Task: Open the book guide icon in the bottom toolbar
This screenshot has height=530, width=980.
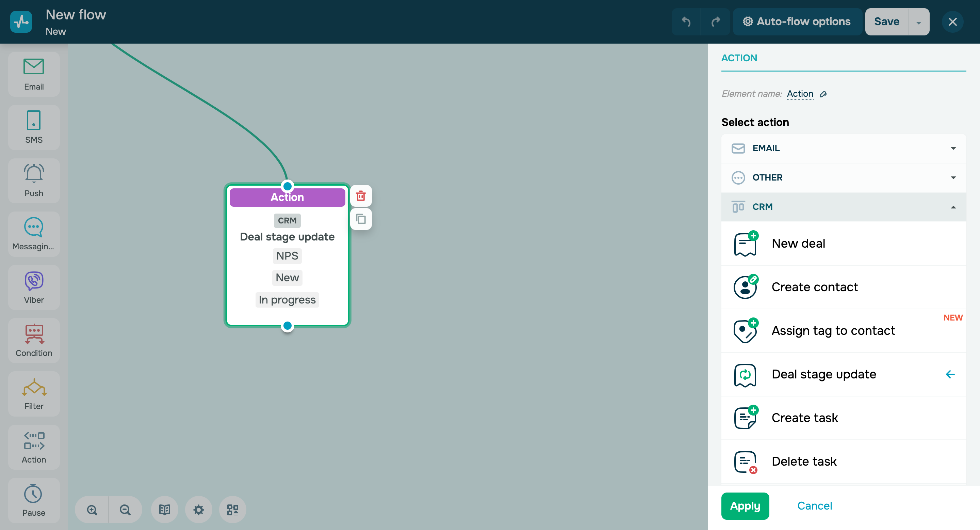Action: (x=164, y=510)
